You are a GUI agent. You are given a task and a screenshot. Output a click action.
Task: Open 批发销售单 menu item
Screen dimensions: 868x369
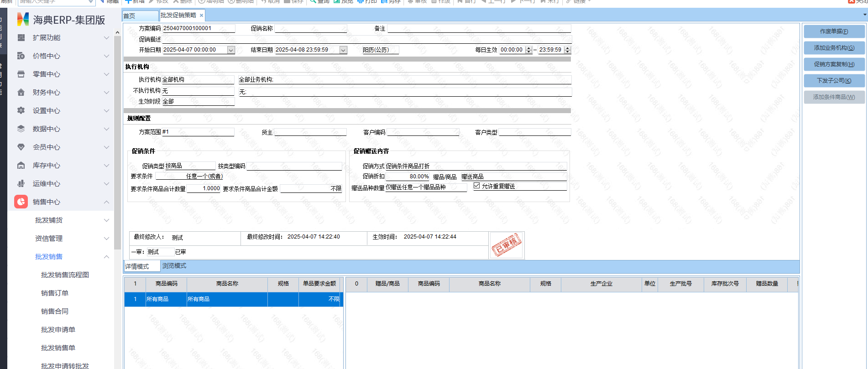tap(58, 348)
